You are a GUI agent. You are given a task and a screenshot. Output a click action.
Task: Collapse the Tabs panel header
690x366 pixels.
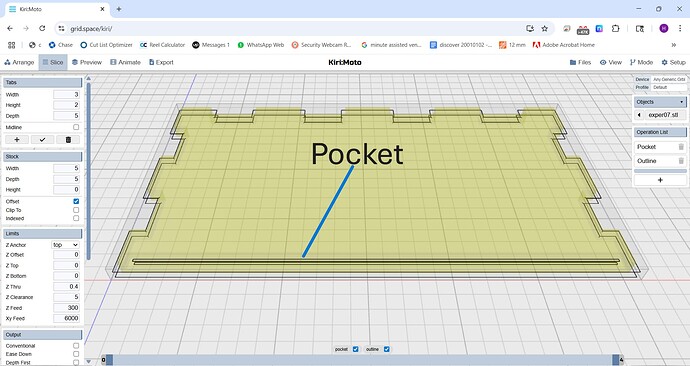tap(43, 83)
